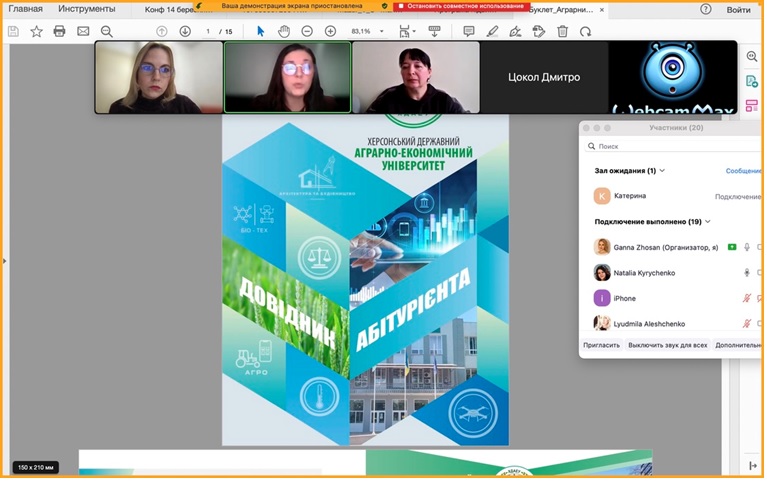
Task: Select the active speaker video thumbnail
Action: coord(288,77)
